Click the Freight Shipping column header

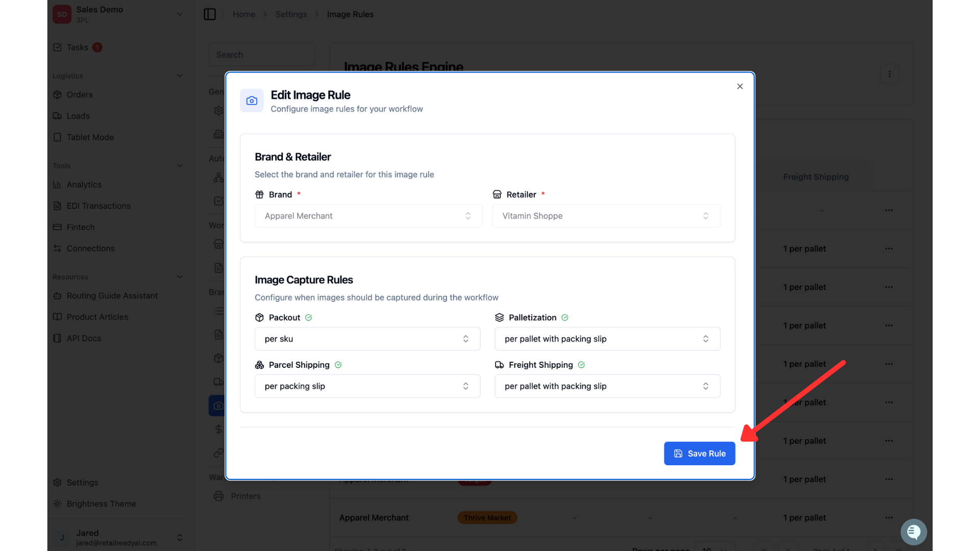point(816,177)
